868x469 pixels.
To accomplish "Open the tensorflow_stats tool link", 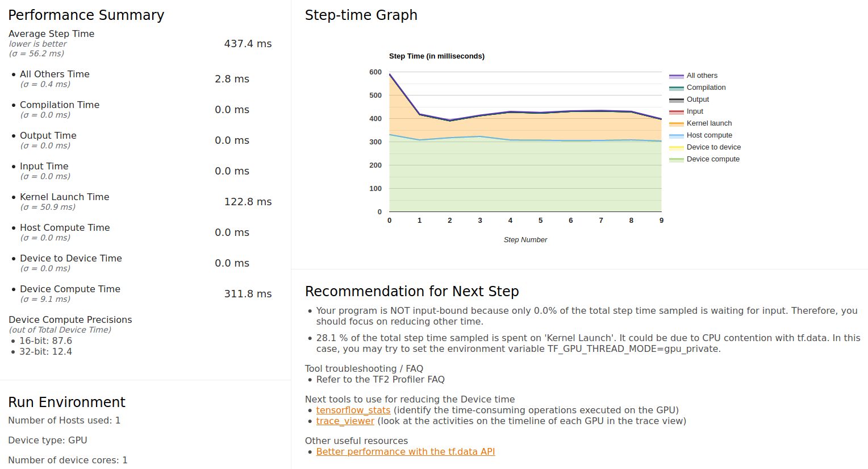I will pos(353,410).
